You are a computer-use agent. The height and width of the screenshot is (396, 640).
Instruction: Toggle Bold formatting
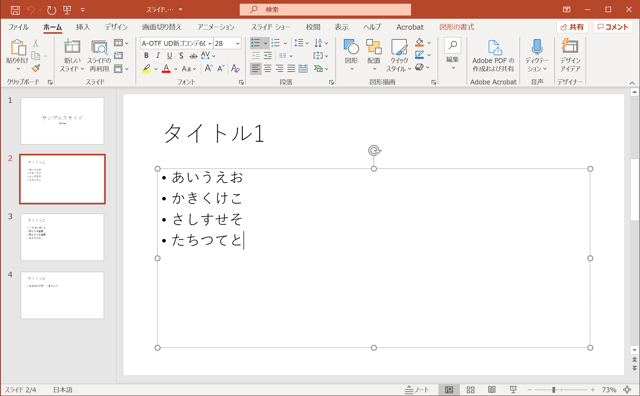(146, 56)
